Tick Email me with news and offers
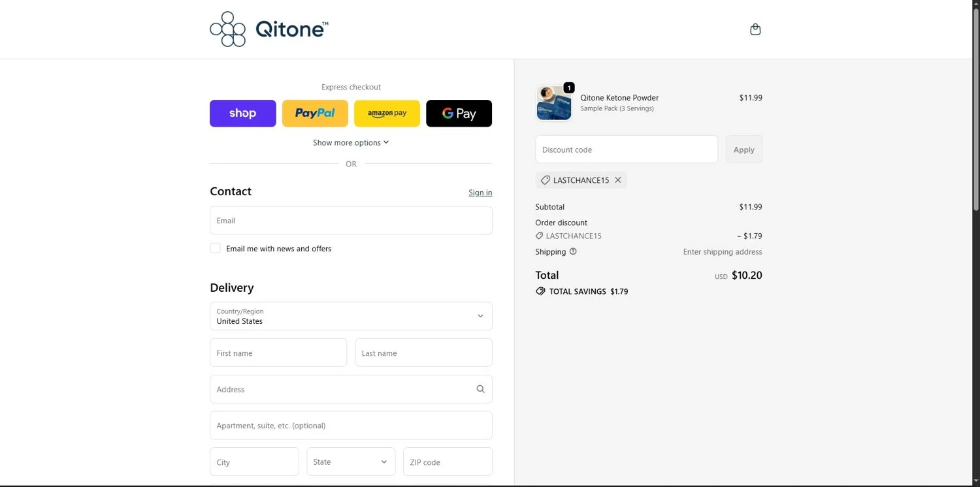 (x=215, y=248)
